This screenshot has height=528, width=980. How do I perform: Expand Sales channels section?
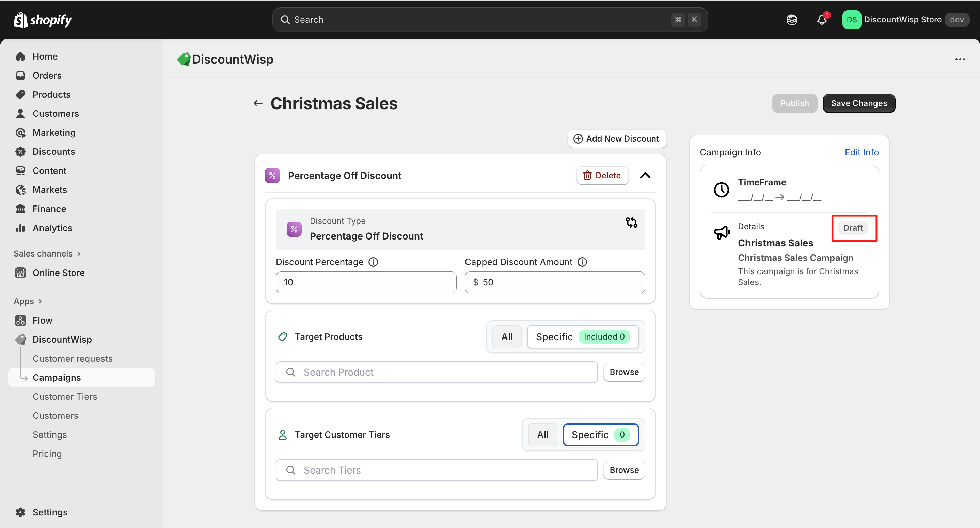coord(79,253)
